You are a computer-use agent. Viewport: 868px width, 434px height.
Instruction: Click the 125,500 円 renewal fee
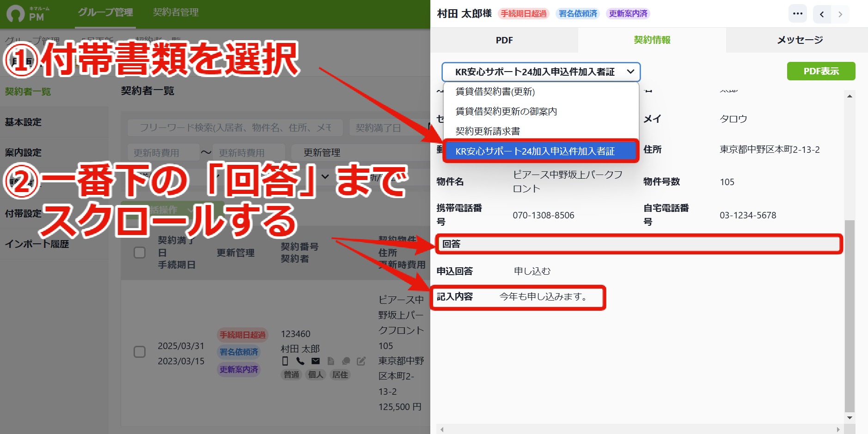pos(400,407)
